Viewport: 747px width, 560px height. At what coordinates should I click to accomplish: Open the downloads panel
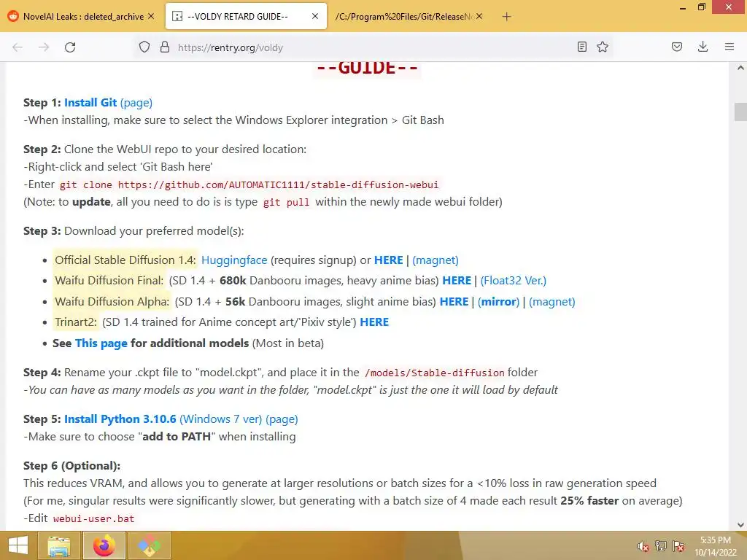coord(703,47)
